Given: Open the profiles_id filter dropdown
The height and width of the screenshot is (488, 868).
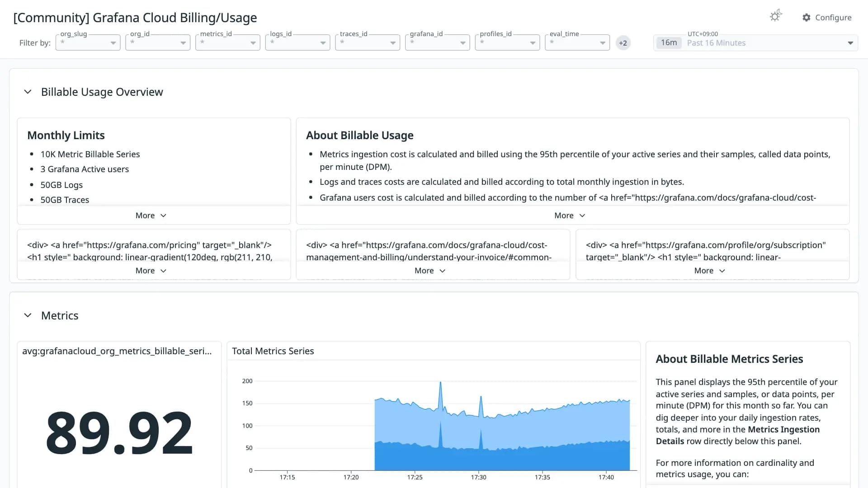Looking at the screenshot, I should coord(507,42).
